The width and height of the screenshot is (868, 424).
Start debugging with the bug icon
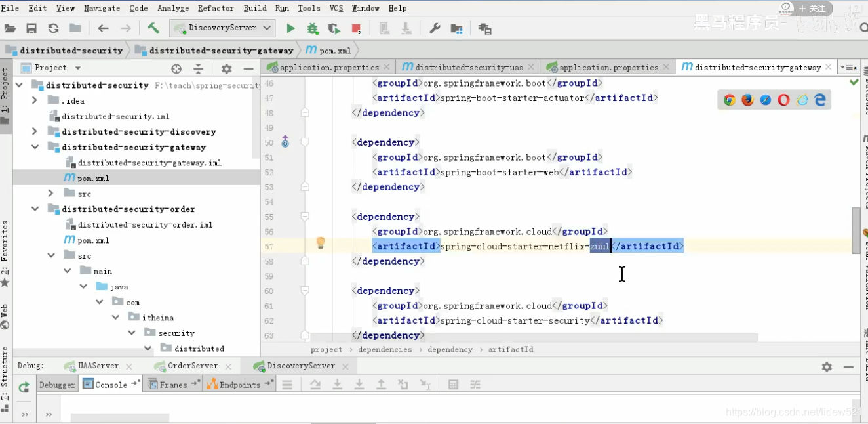313,28
